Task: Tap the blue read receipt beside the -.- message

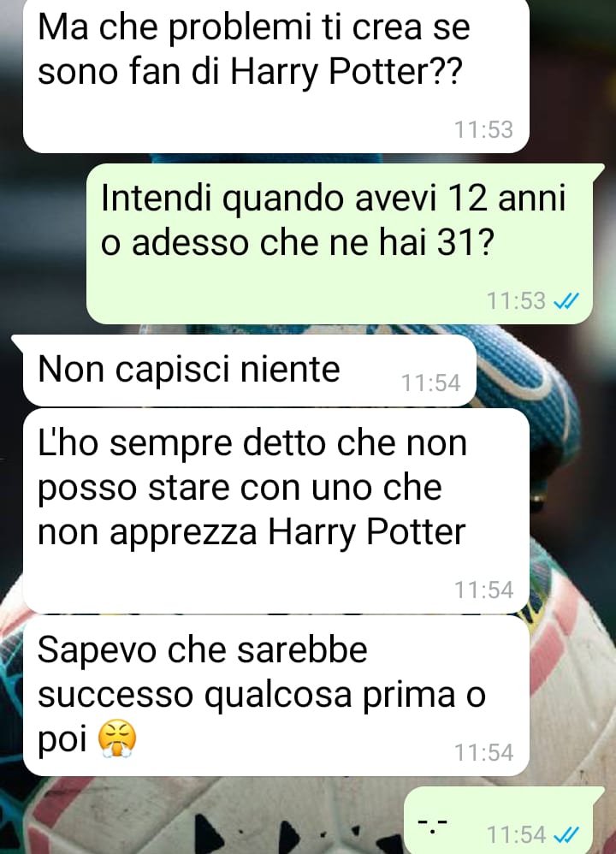Action: pyautogui.click(x=566, y=834)
